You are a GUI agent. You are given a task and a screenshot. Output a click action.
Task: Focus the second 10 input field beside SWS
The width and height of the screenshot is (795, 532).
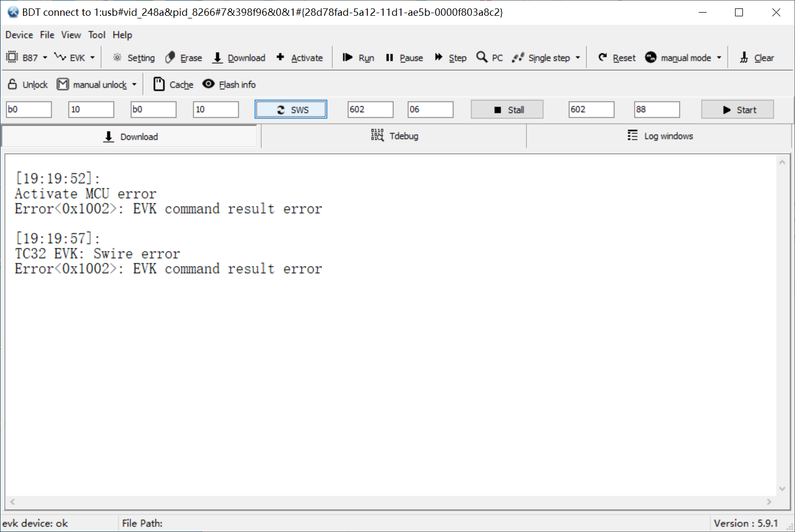[216, 109]
